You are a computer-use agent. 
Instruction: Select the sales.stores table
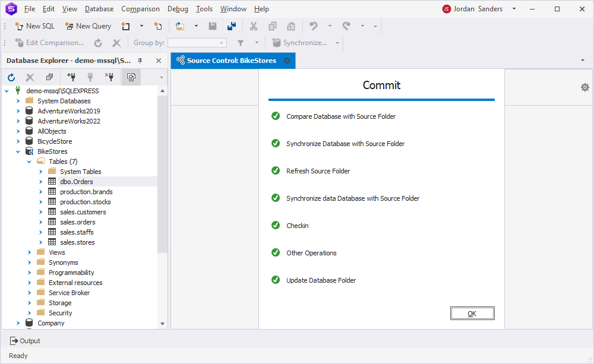77,242
